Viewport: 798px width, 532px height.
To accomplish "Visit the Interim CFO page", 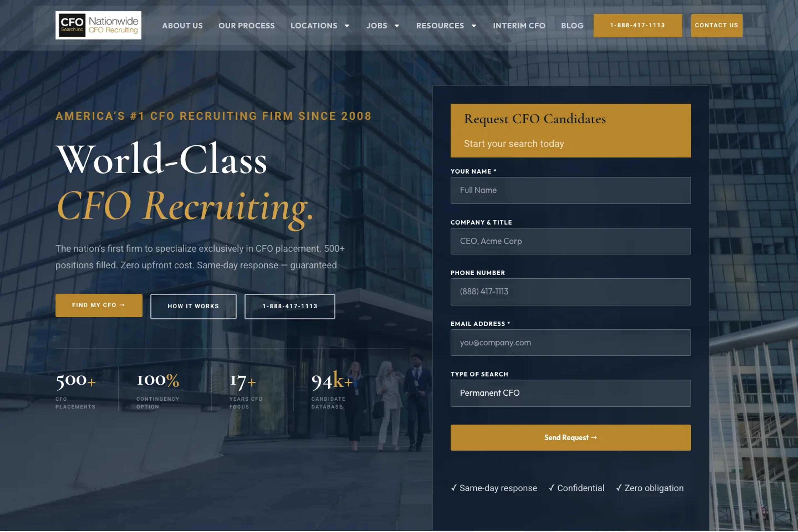I will (x=519, y=26).
